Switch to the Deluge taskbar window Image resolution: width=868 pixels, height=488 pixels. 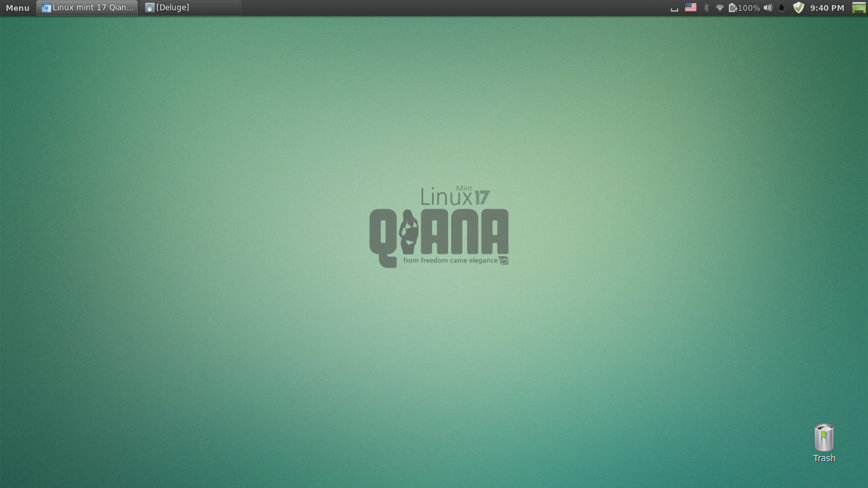(191, 8)
